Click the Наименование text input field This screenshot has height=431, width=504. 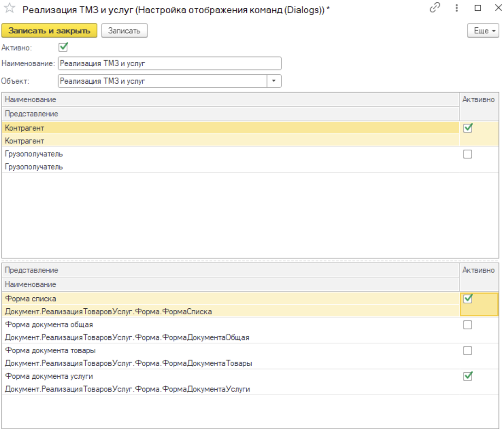[169, 64]
